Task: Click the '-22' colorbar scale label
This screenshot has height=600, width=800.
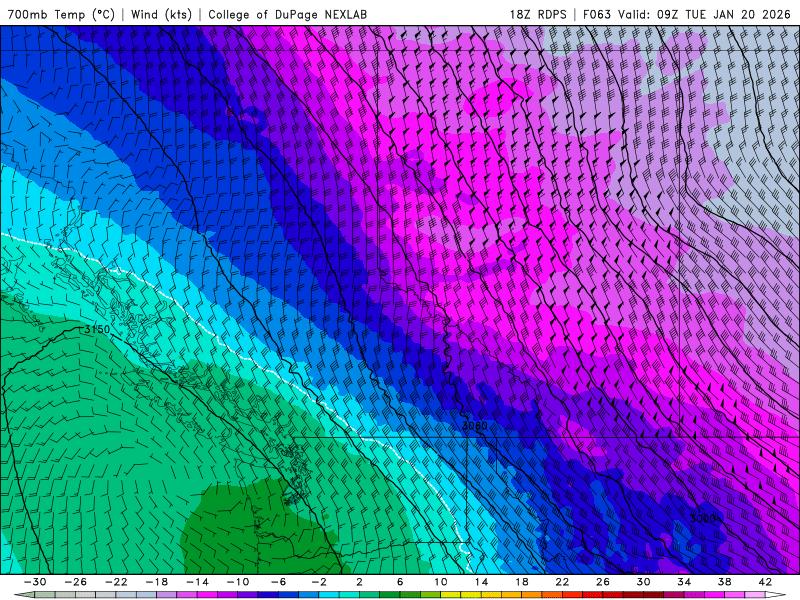Action: click(x=116, y=582)
